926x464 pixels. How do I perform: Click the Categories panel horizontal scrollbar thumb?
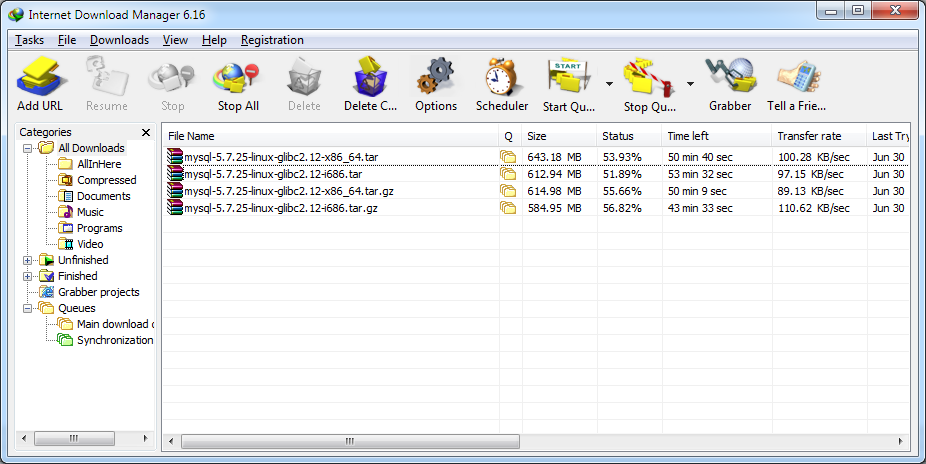[74, 438]
